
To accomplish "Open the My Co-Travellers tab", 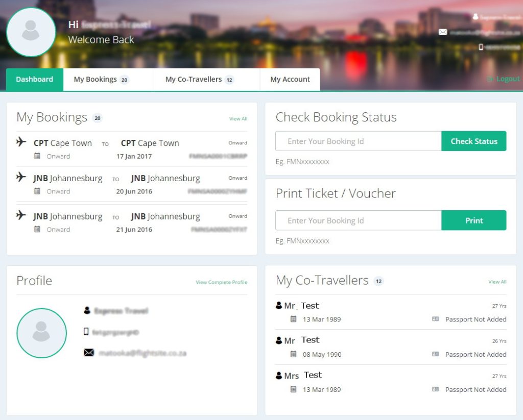I will tap(193, 79).
